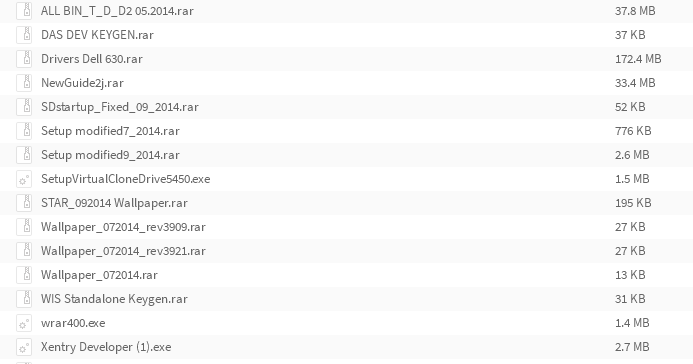
Task: Click the archive icon for DAS DEV KEYGEN.rar
Action: tap(24, 35)
